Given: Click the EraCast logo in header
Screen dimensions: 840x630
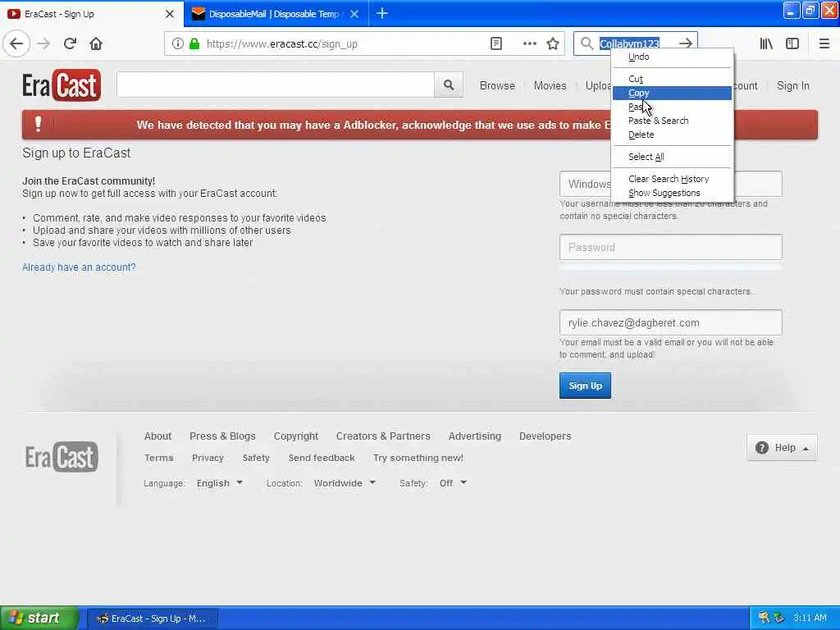Looking at the screenshot, I should (61, 85).
